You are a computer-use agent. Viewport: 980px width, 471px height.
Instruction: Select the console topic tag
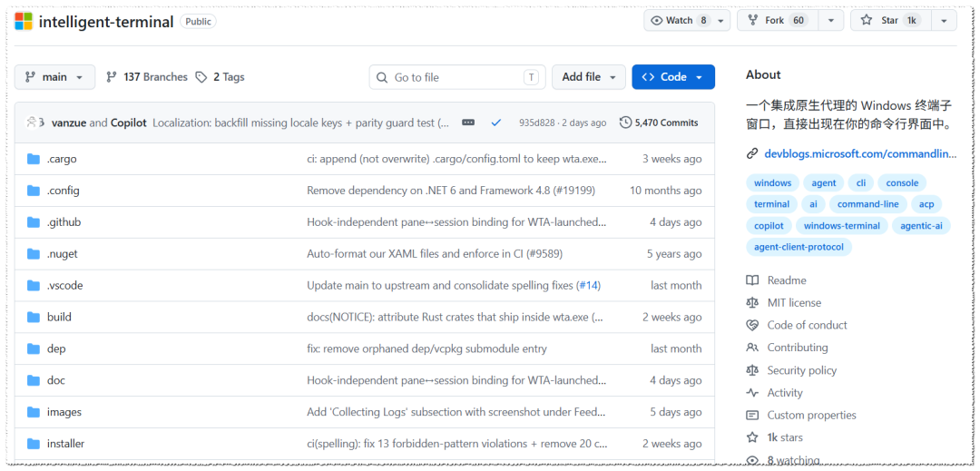click(x=903, y=183)
